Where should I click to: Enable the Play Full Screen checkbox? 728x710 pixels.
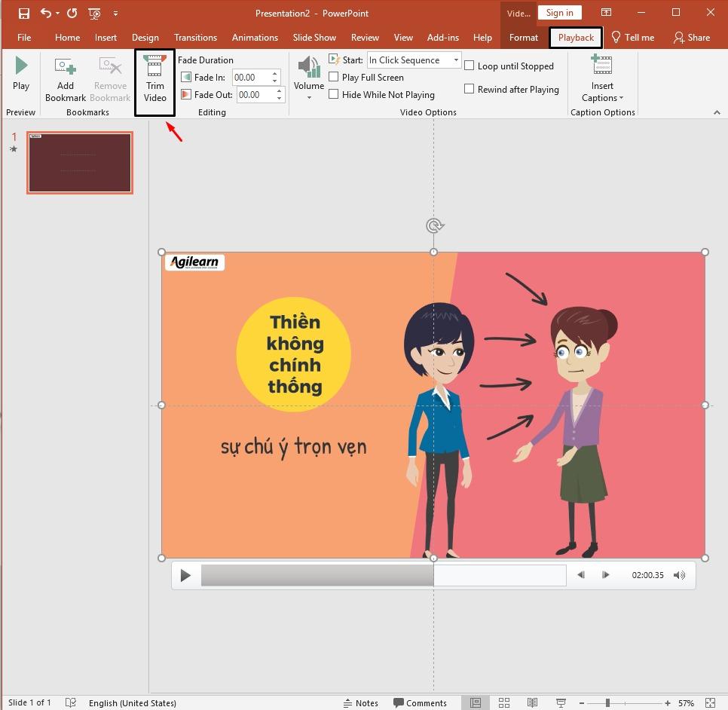[334, 77]
